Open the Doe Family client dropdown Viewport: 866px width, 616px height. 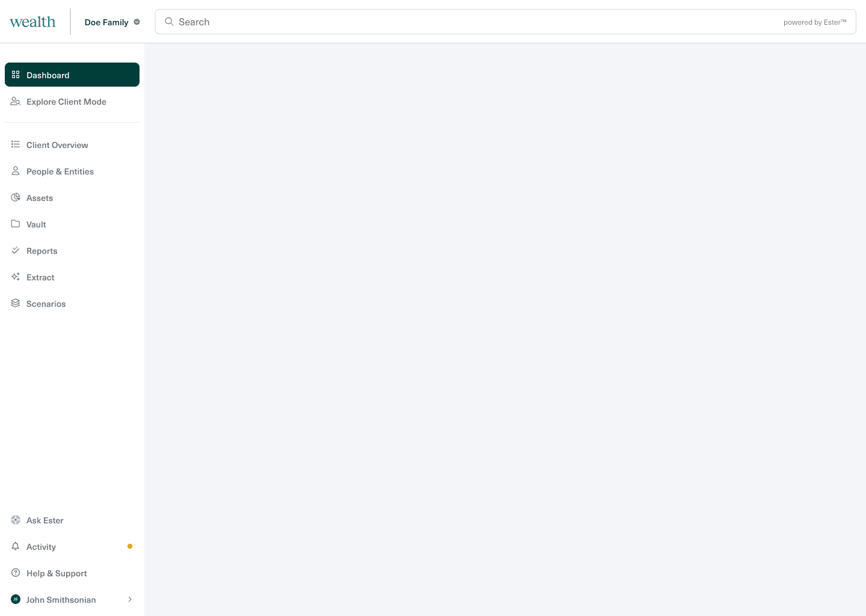coord(112,22)
